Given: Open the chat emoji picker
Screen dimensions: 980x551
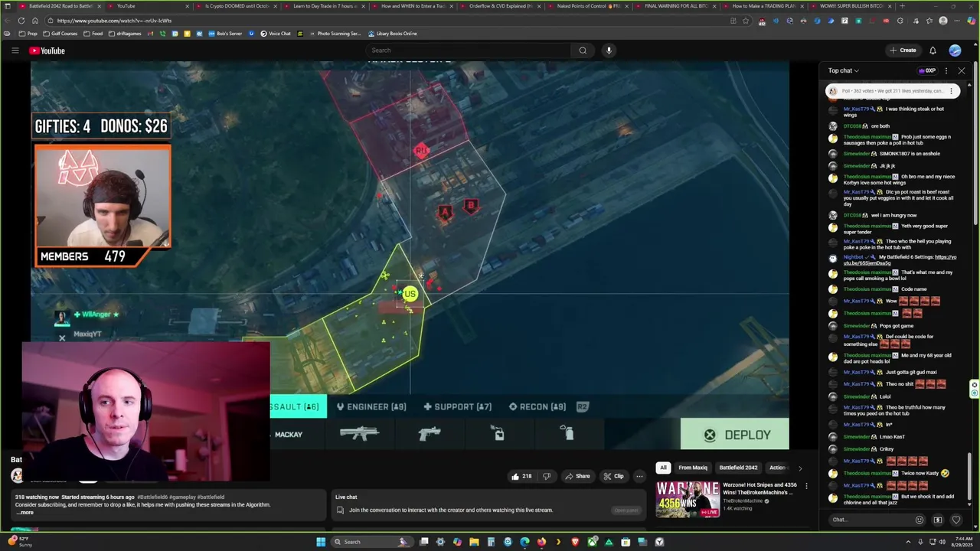Looking at the screenshot, I should click(x=920, y=520).
